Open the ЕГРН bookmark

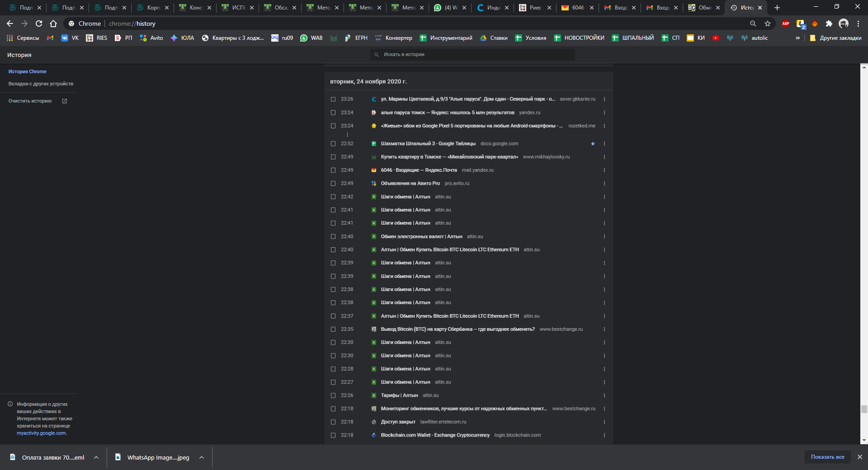pyautogui.click(x=356, y=38)
